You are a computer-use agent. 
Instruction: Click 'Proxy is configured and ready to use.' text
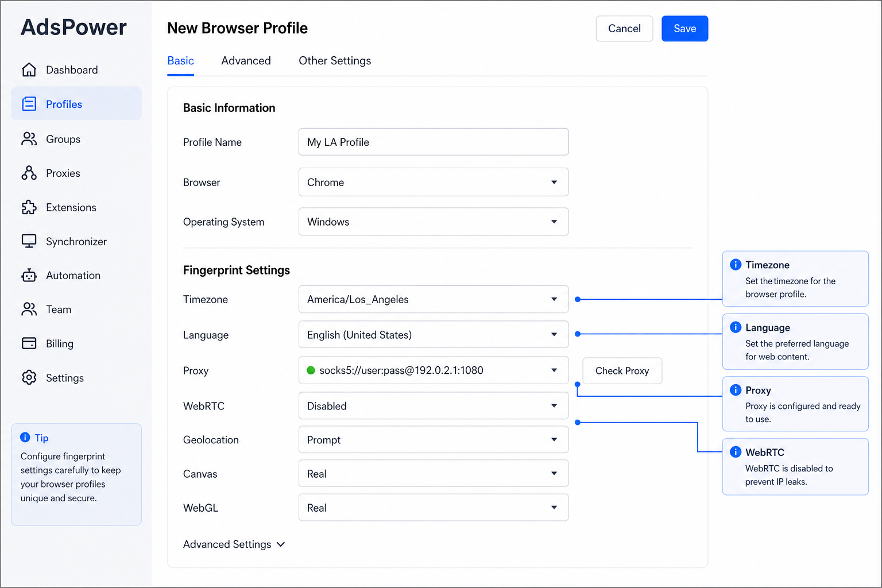click(803, 412)
